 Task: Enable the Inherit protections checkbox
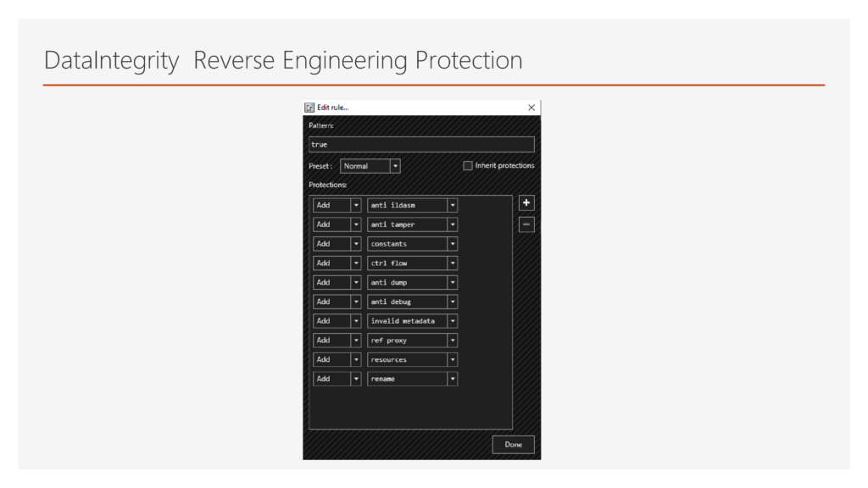pos(468,166)
